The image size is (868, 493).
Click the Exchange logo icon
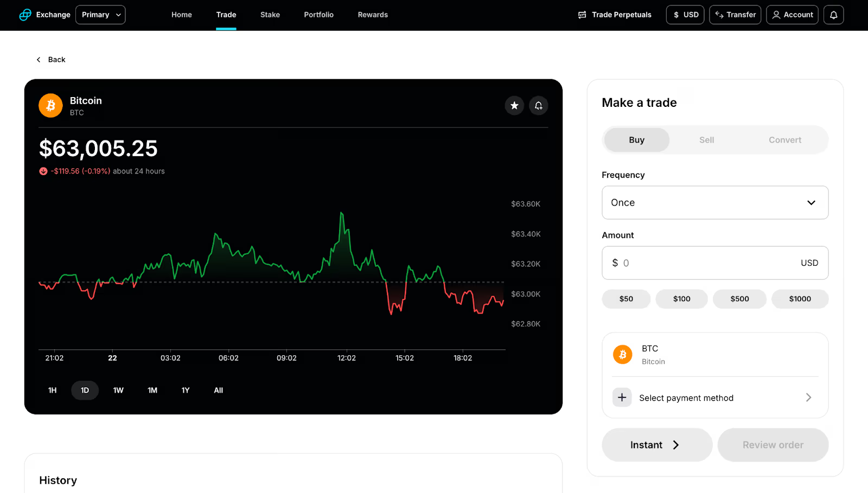(24, 15)
